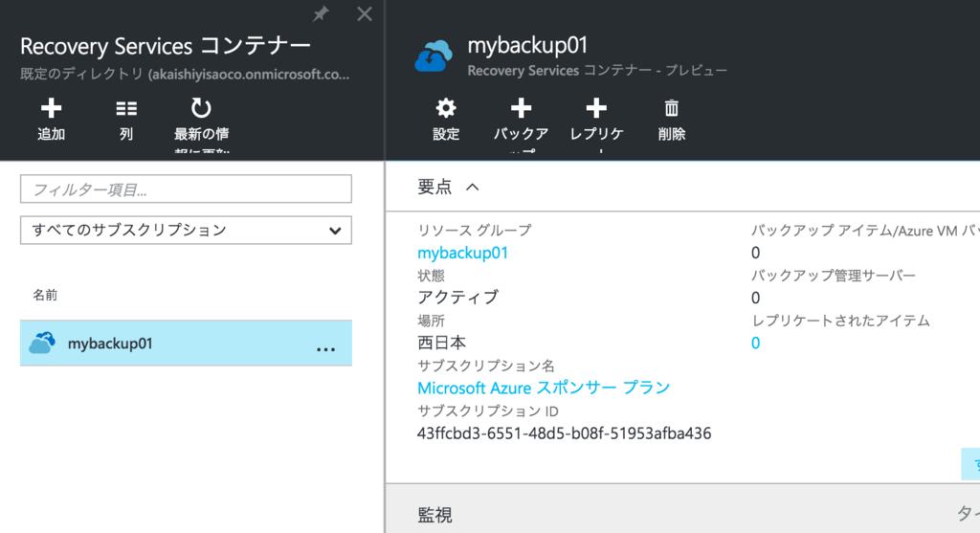Open 設定 gear icon for mybackup01
Screen dimensions: 980x533
446,108
